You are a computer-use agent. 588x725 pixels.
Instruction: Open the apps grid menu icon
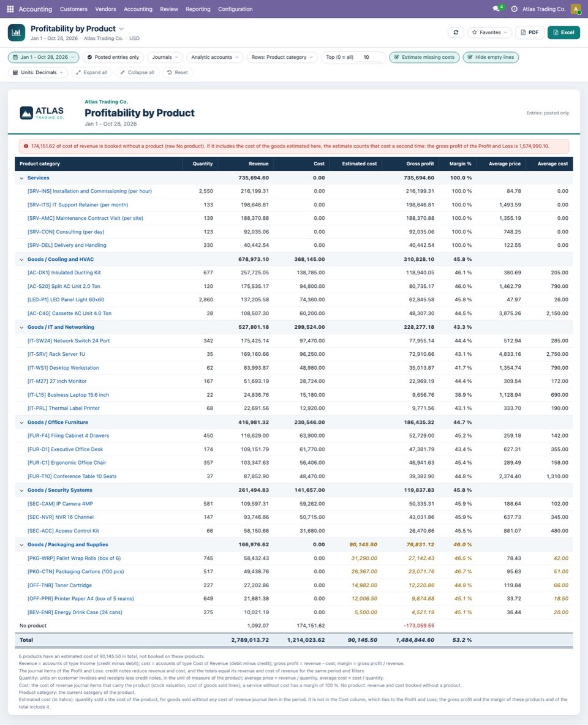click(x=10, y=9)
